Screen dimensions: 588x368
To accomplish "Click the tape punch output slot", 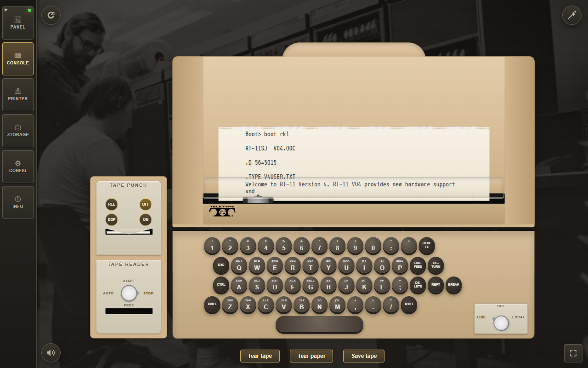I will (x=129, y=232).
